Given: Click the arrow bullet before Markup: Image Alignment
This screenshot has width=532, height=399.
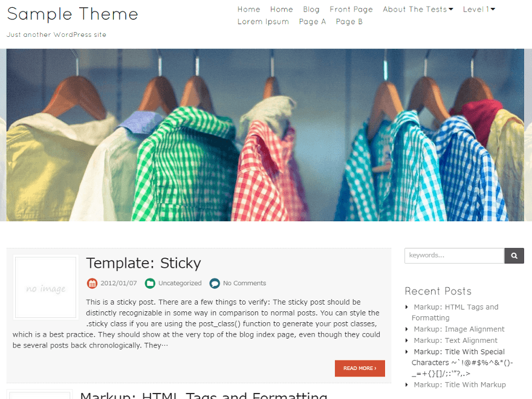Looking at the screenshot, I should pyautogui.click(x=406, y=329).
